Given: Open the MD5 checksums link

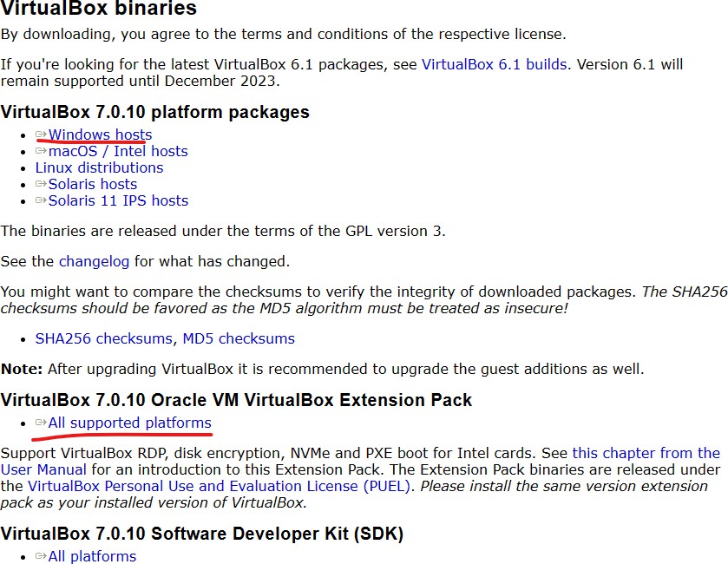Looking at the screenshot, I should pyautogui.click(x=239, y=338).
